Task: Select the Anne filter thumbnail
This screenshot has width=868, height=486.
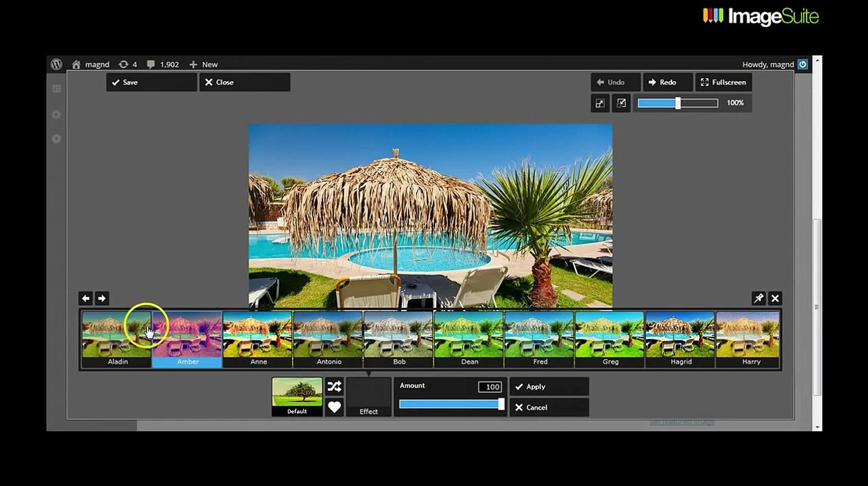Action: point(258,339)
